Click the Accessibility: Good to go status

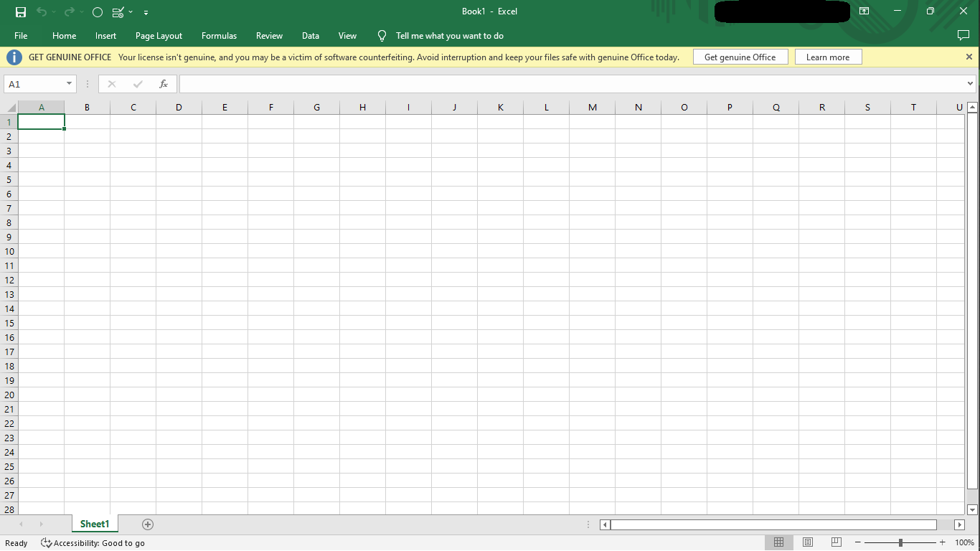(x=93, y=543)
